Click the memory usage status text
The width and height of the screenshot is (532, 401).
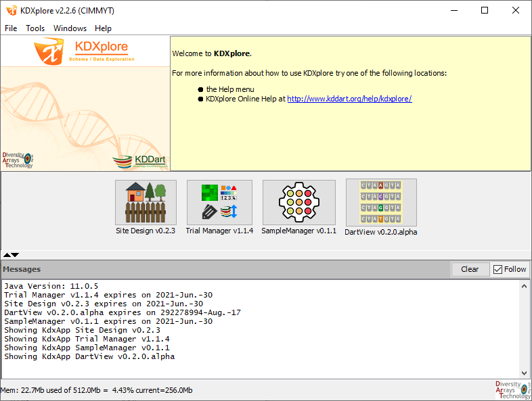click(96, 390)
